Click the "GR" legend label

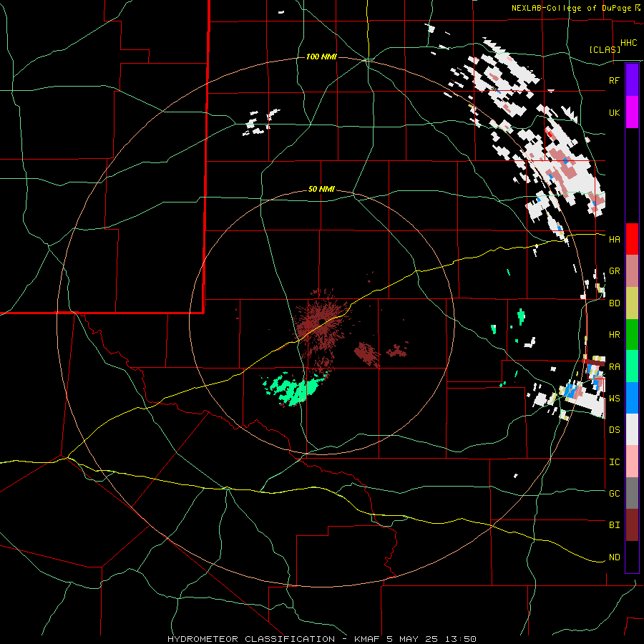coord(614,271)
